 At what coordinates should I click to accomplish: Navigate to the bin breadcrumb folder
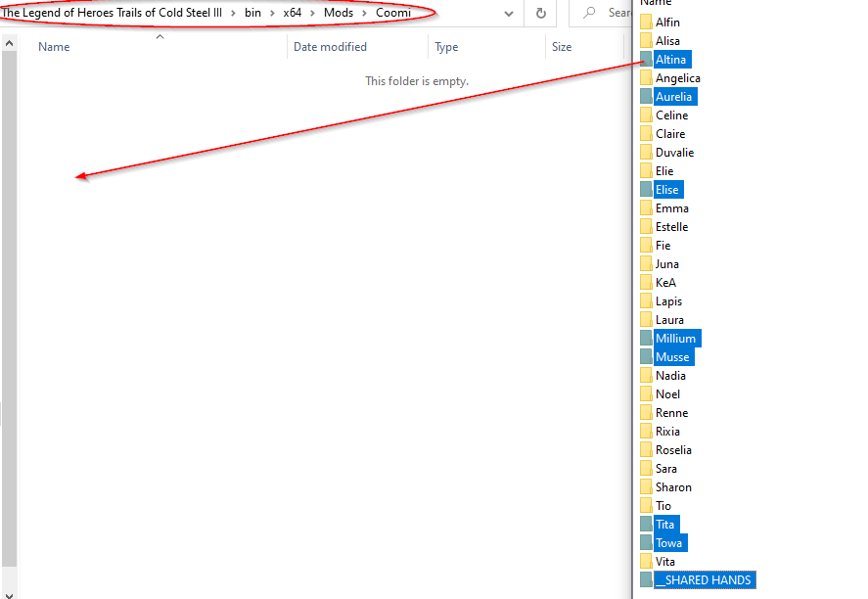(x=252, y=12)
